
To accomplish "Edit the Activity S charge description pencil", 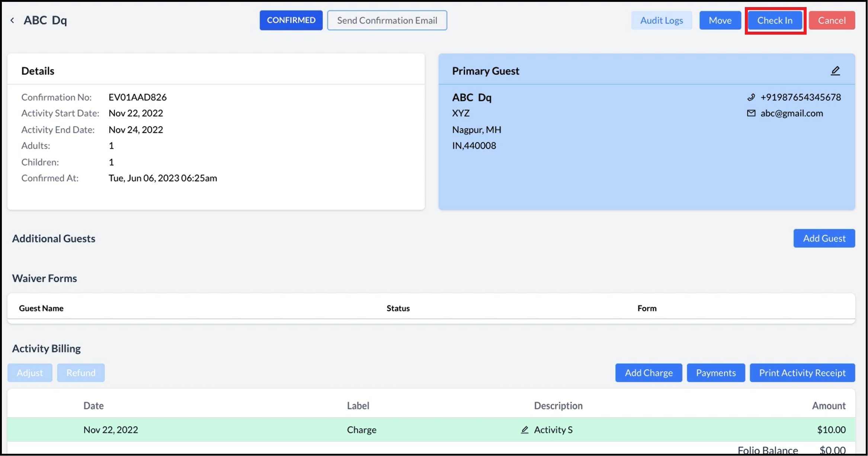I will tap(525, 430).
